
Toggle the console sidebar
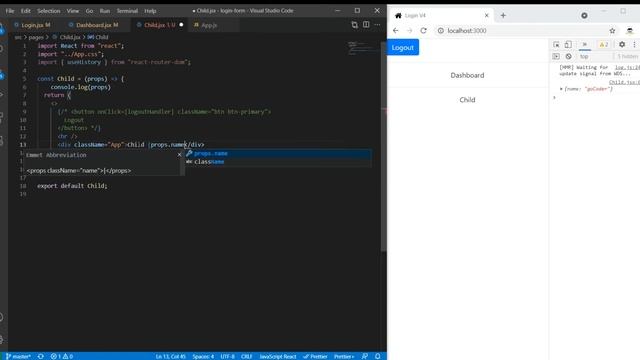coord(556,56)
